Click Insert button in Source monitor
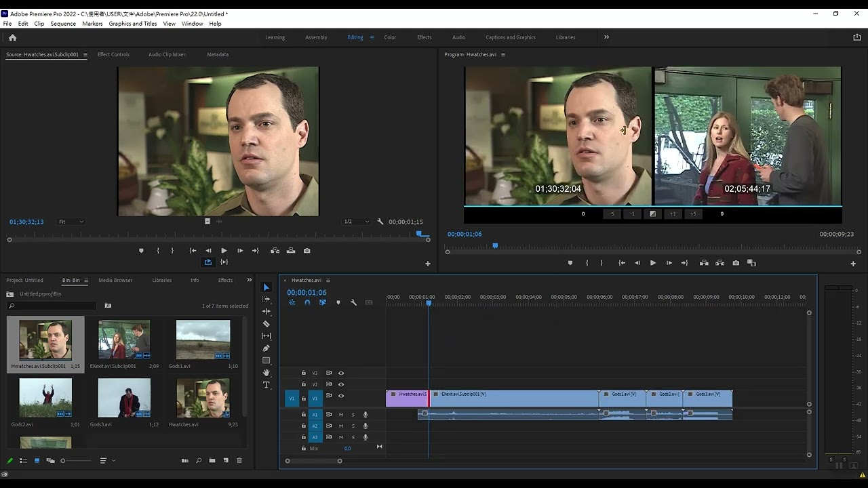Screen dimensions: 868x488 pyautogui.click(x=275, y=251)
